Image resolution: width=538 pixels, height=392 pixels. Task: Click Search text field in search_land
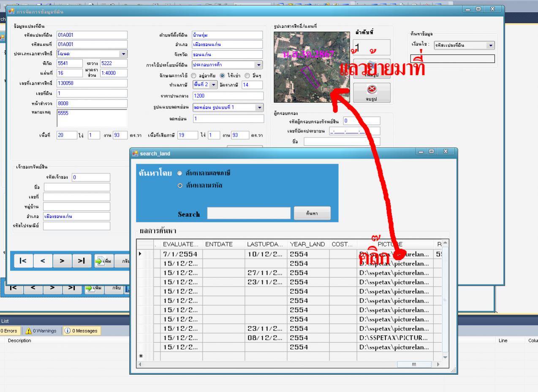(249, 214)
